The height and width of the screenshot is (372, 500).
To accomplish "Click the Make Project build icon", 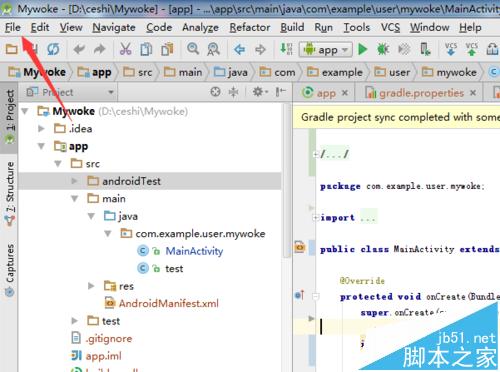I will [x=286, y=49].
